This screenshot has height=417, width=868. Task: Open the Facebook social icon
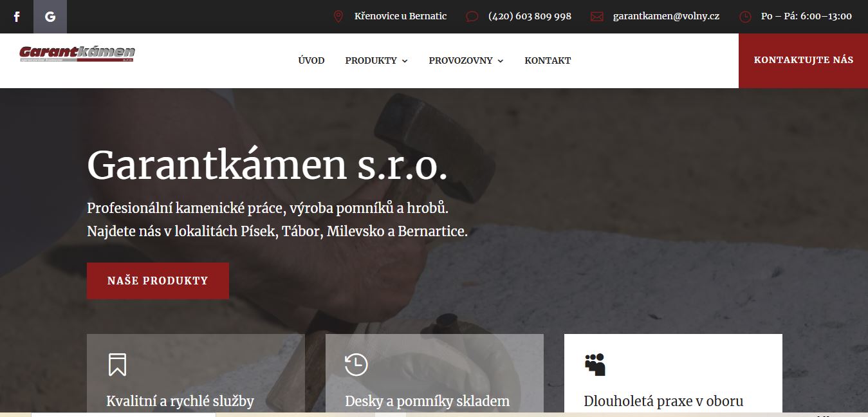17,17
